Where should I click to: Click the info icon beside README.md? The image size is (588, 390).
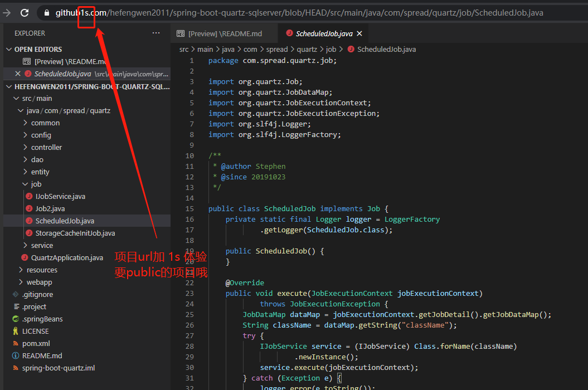tap(16, 355)
